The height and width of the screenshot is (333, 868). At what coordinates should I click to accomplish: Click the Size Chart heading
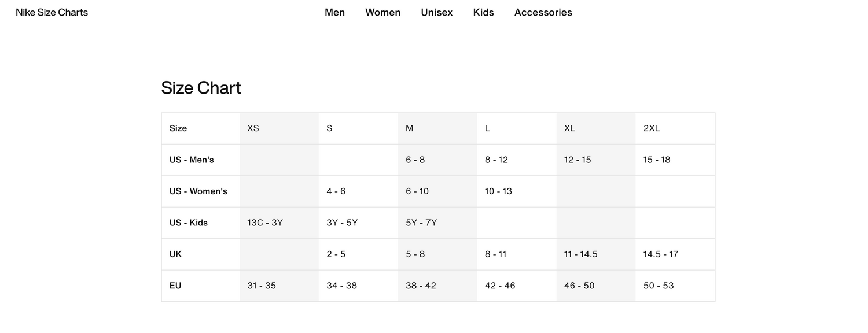[201, 88]
